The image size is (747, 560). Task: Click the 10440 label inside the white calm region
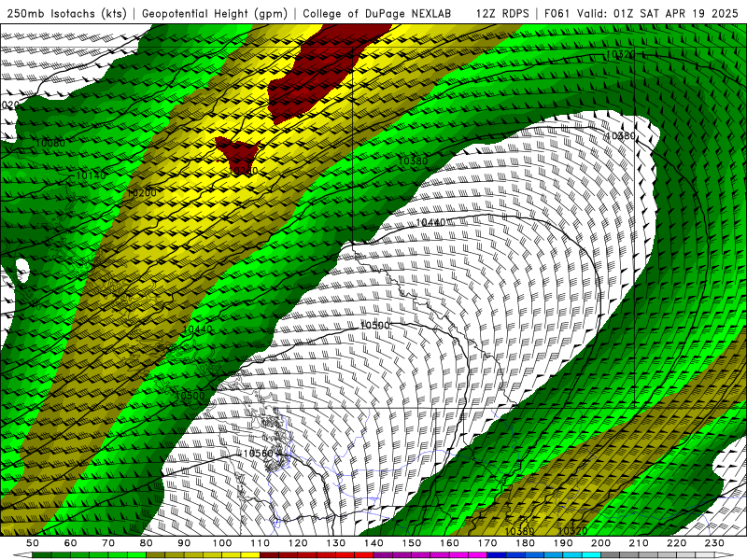pyautogui.click(x=430, y=222)
